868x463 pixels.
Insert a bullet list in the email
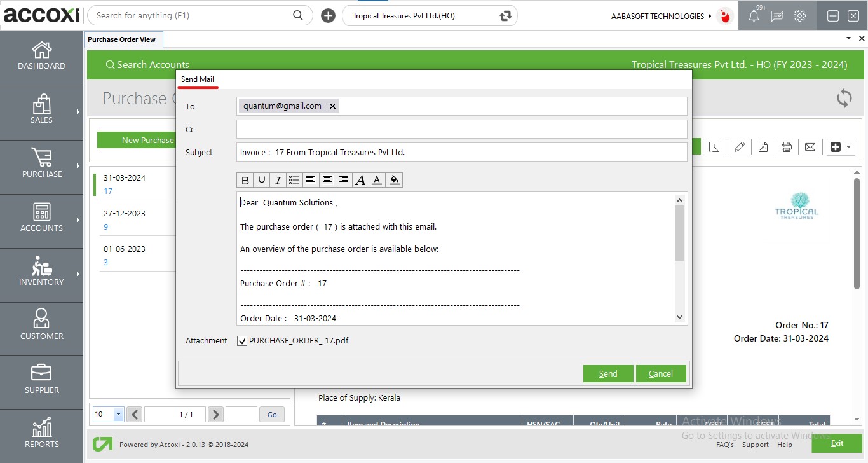[294, 181]
